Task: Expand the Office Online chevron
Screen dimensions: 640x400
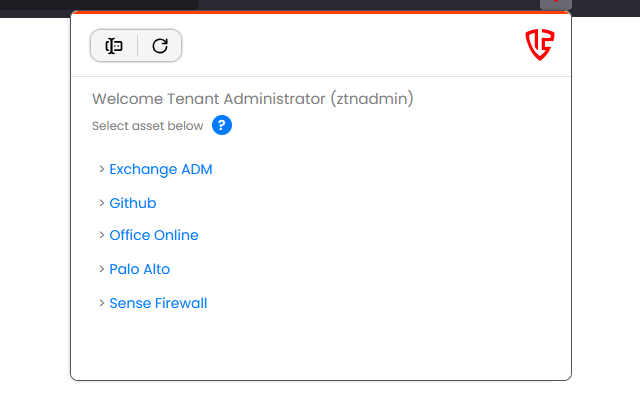Action: point(101,235)
